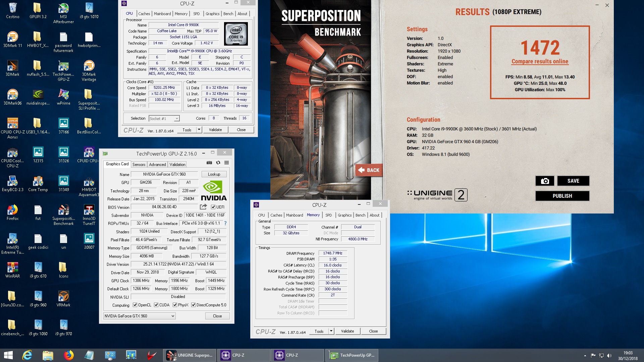Toggle the CUDA checkbox in GPU-Z

156,305
